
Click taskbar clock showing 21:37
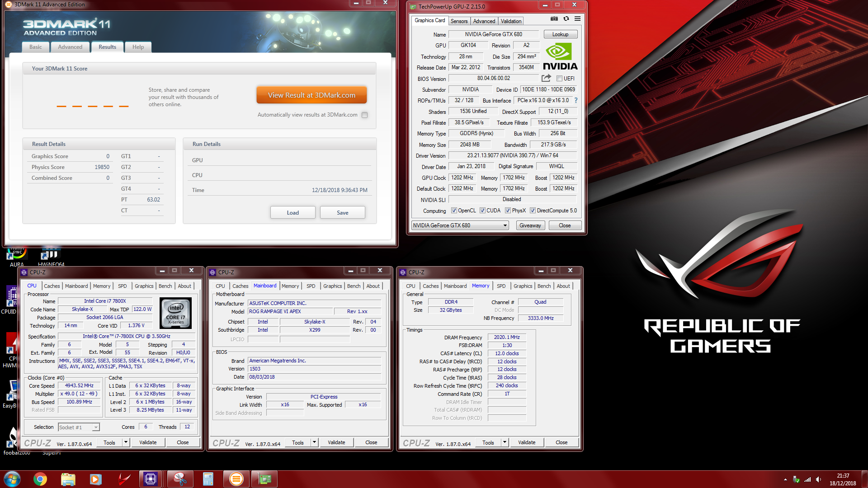(x=843, y=479)
